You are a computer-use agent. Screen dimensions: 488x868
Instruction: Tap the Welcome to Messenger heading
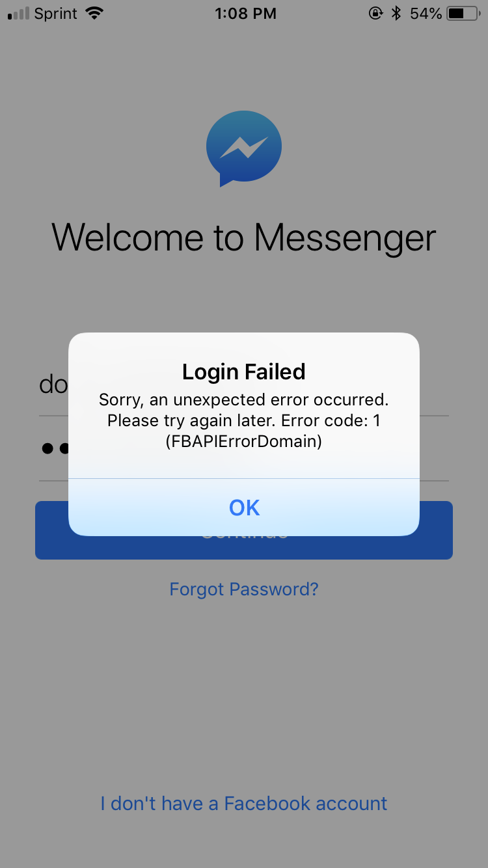244,237
